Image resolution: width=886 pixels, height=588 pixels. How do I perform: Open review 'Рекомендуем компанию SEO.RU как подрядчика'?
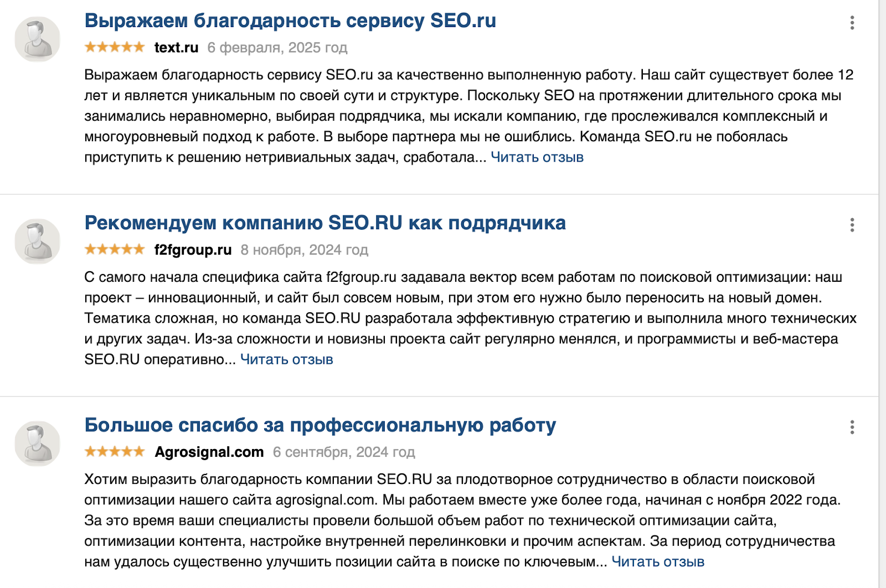[x=325, y=223]
